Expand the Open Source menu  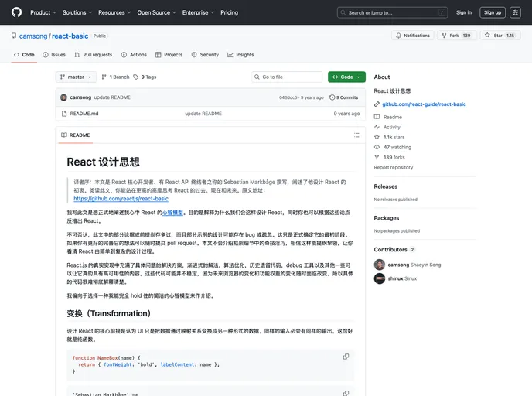click(156, 12)
